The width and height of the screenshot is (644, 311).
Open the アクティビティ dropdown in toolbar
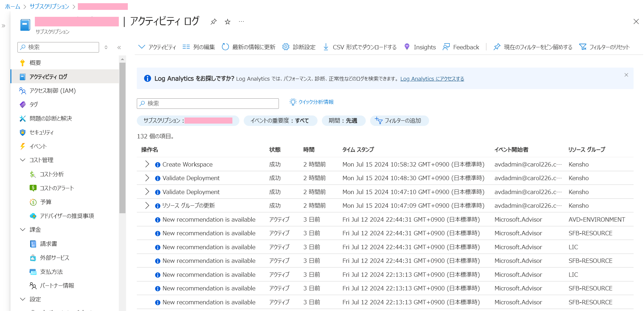[157, 47]
